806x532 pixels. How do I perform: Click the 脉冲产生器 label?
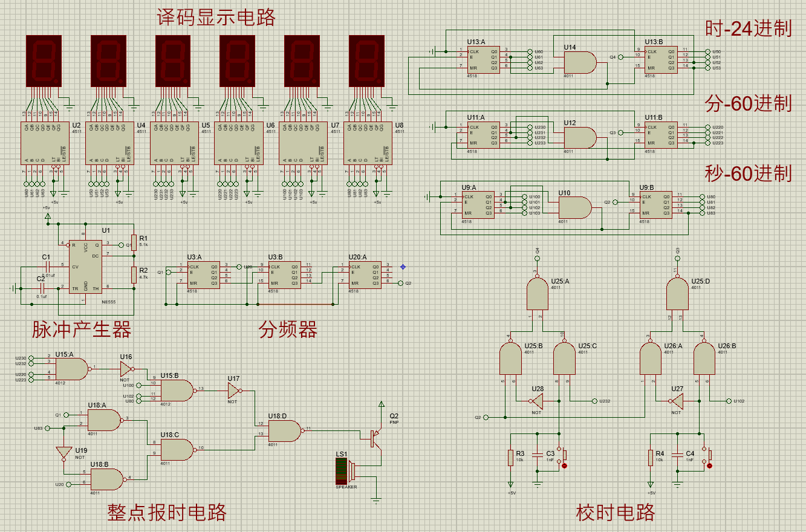(82, 330)
